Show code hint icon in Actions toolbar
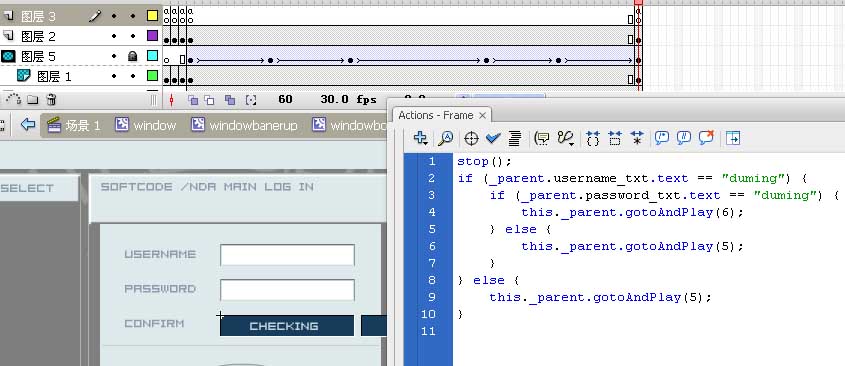This screenshot has width=845, height=366. [542, 139]
